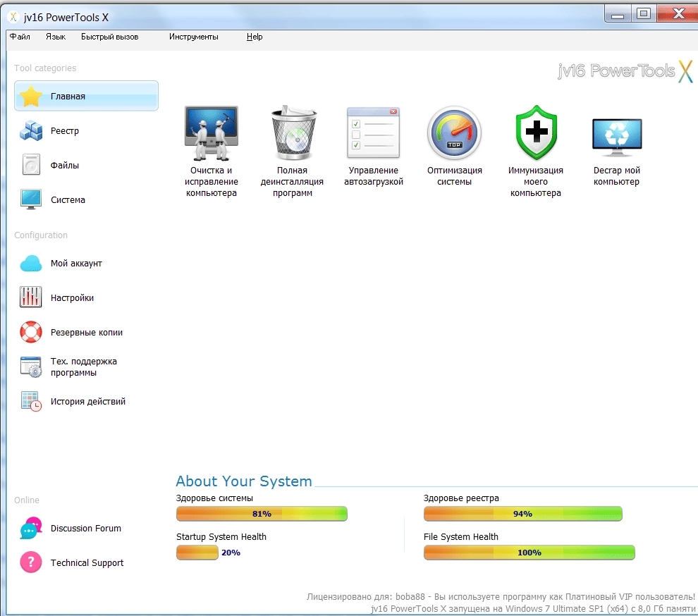
Task: Open the Быстрый вызов menu
Action: tap(109, 37)
